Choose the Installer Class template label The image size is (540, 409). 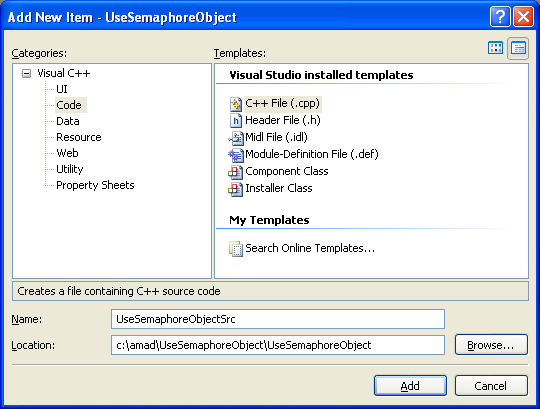tap(279, 188)
